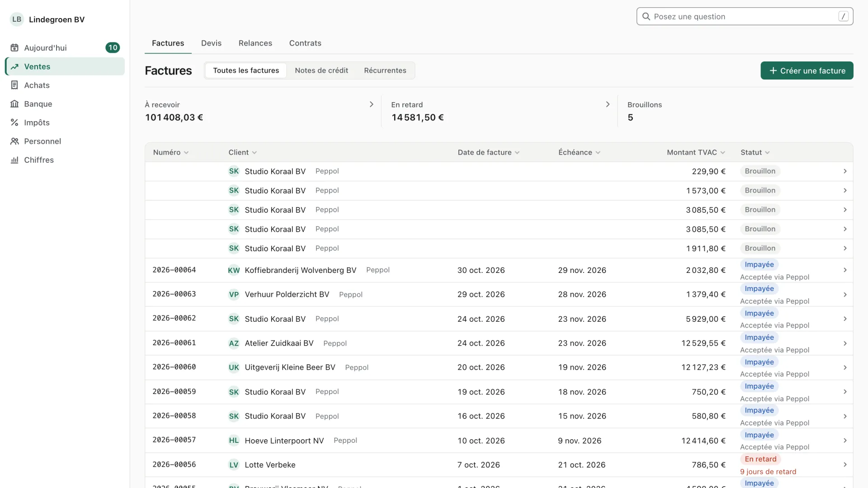
Task: Switch to Récurrentes filter
Action: [385, 70]
